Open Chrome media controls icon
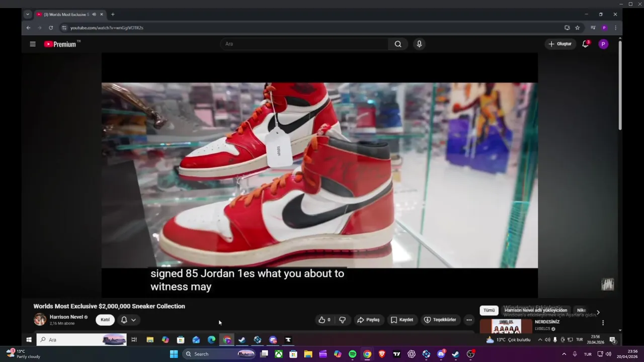 pyautogui.click(x=593, y=28)
